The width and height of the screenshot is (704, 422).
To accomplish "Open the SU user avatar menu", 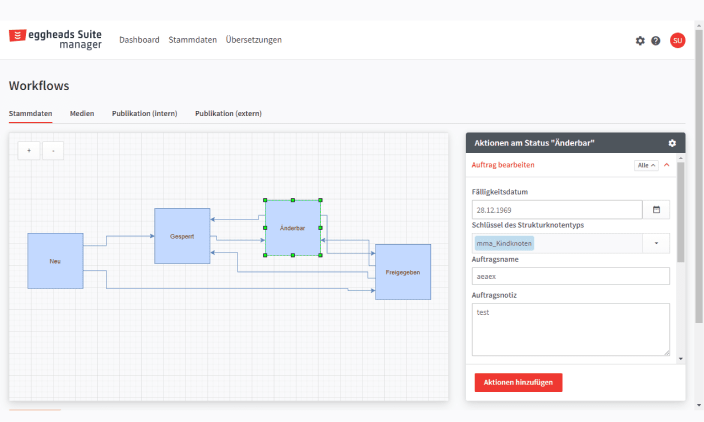I will click(677, 41).
